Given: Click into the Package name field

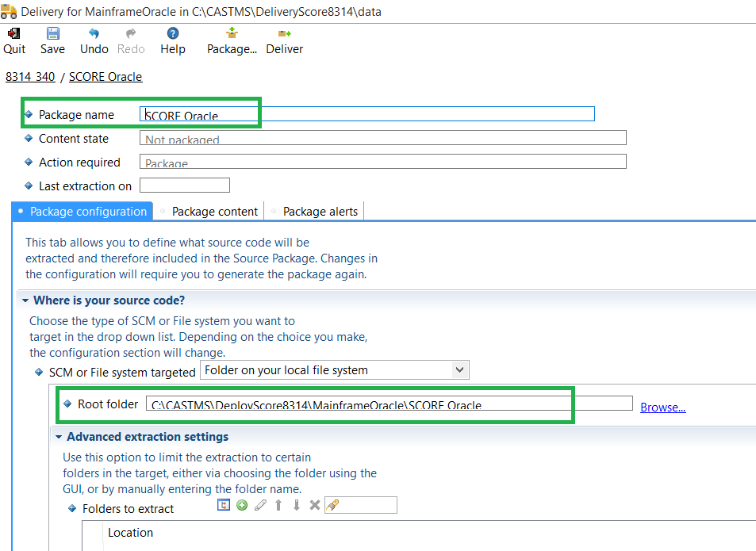Looking at the screenshot, I should coord(366,114).
